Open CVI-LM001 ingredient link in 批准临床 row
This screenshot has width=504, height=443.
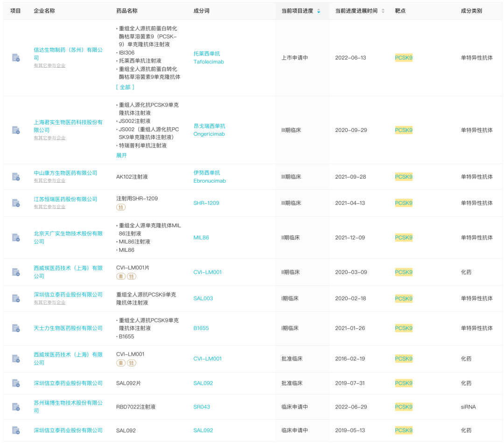[x=207, y=359]
